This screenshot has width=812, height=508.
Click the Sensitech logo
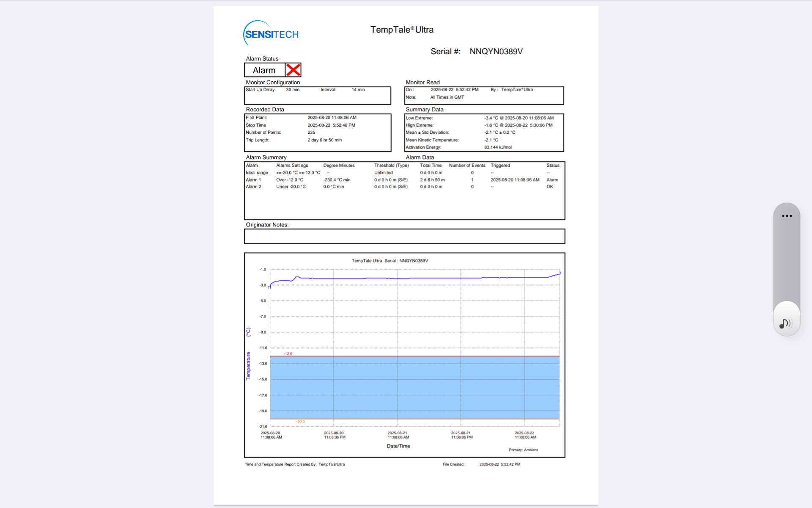coord(271,33)
